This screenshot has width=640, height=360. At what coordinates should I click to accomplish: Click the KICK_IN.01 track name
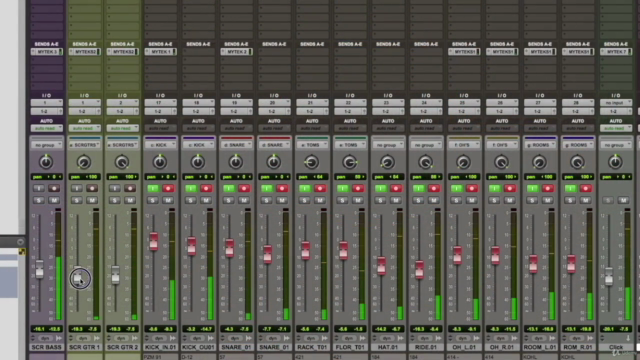pyautogui.click(x=160, y=347)
